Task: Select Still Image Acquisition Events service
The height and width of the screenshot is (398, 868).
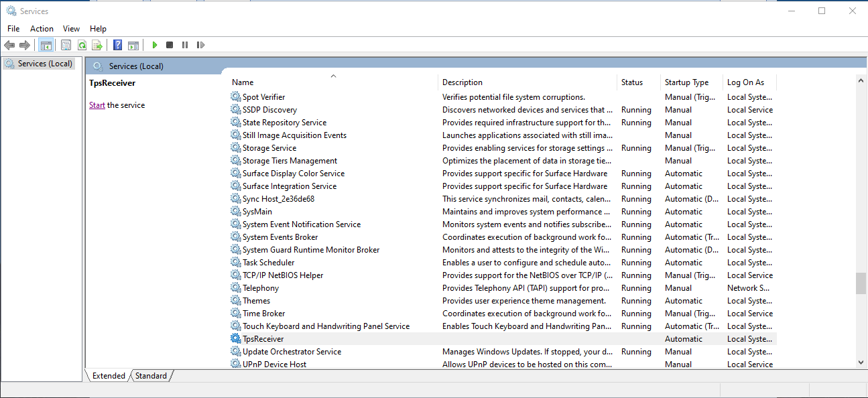Action: [x=503, y=135]
